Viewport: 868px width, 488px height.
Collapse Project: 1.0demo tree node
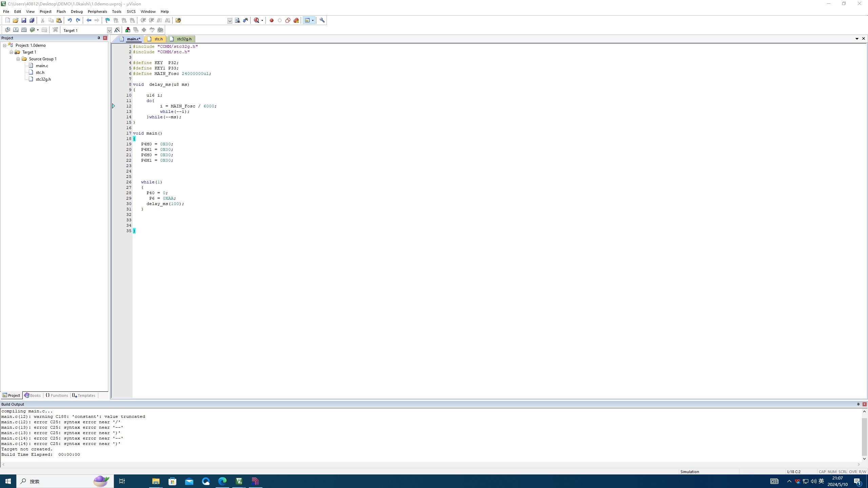pos(5,45)
